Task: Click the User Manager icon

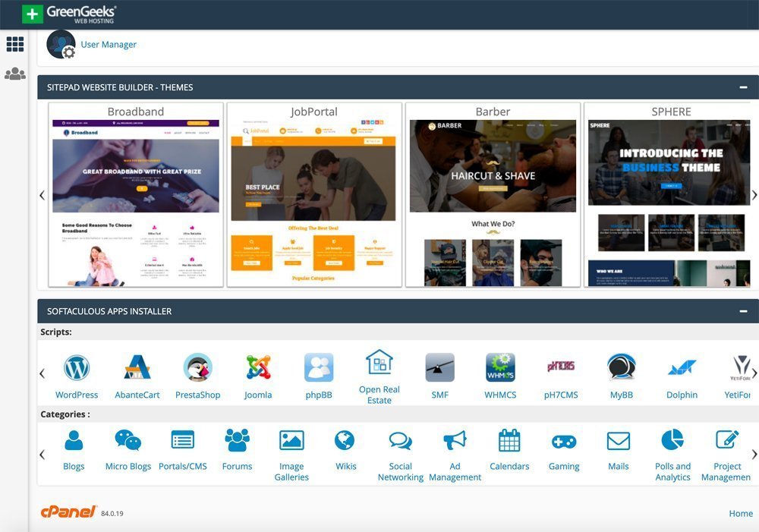Action: point(61,45)
